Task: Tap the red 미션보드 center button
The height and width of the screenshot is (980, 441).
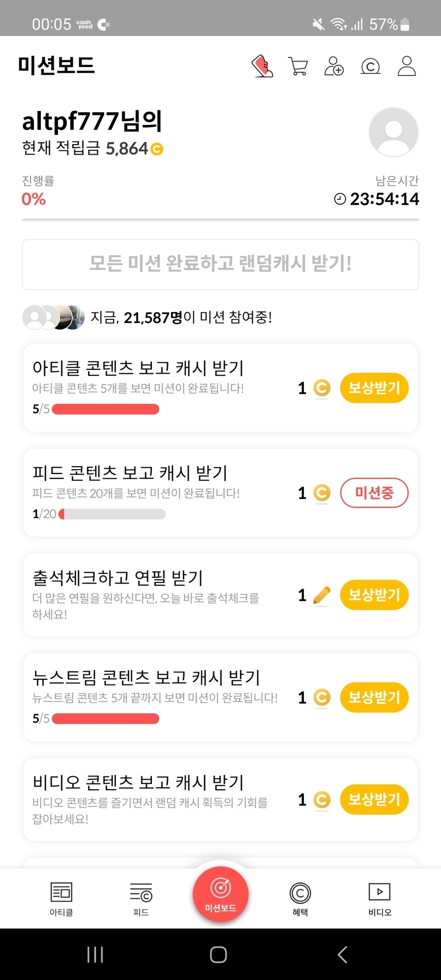Action: pyautogui.click(x=220, y=893)
